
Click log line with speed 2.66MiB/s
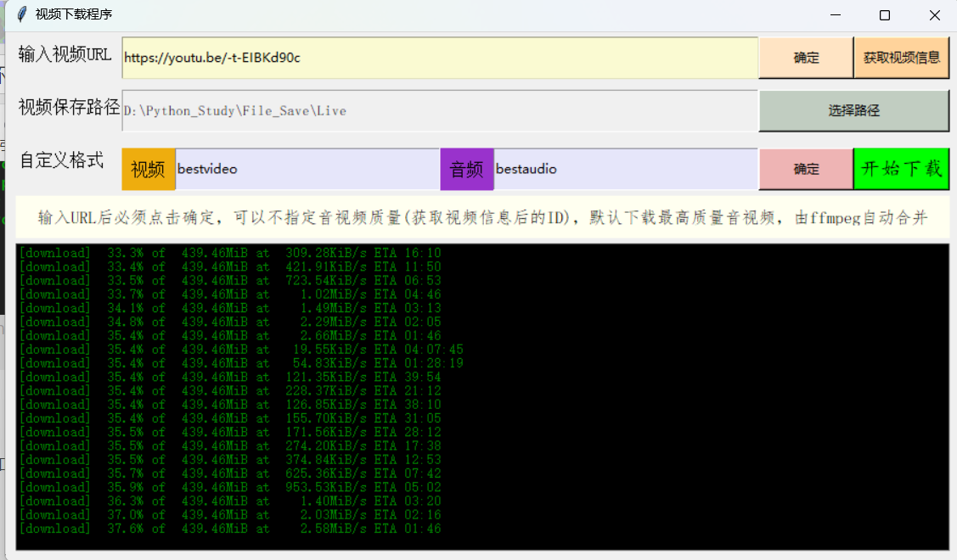click(230, 335)
